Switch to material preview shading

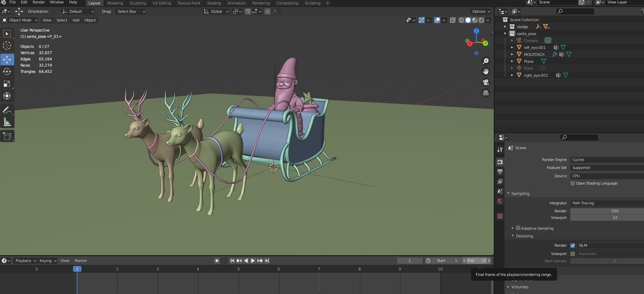(x=475, y=20)
